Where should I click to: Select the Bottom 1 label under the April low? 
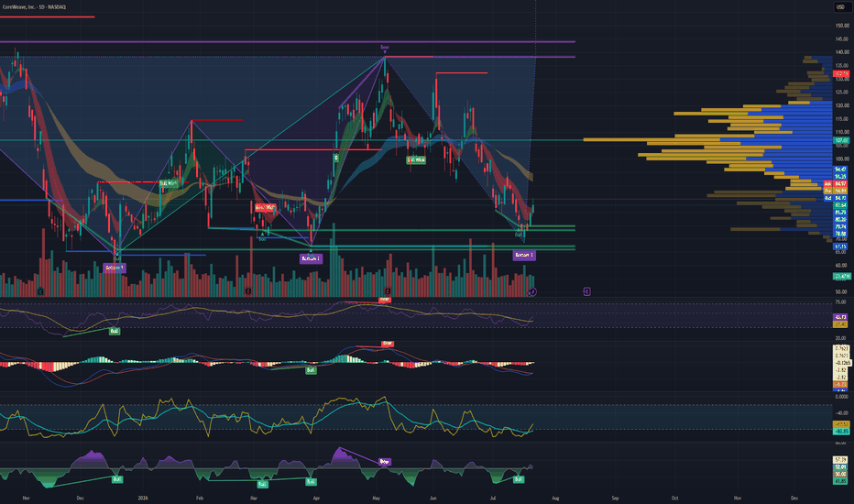click(x=311, y=258)
